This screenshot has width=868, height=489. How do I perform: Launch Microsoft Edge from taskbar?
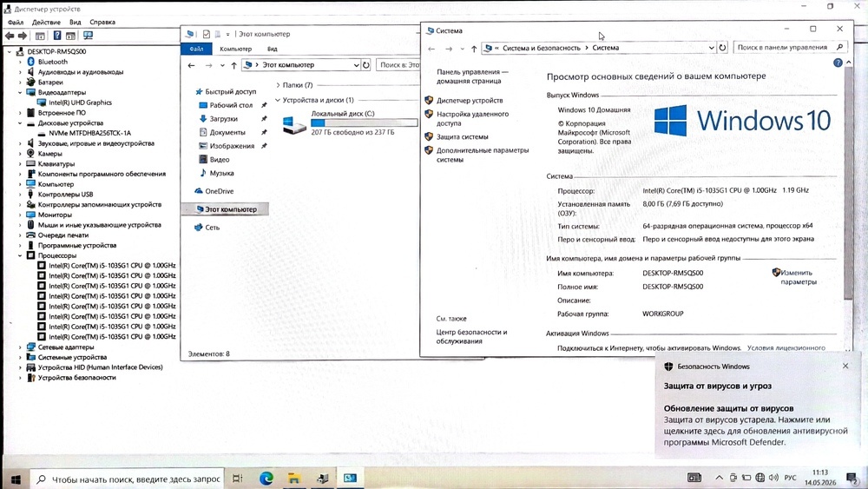click(266, 479)
